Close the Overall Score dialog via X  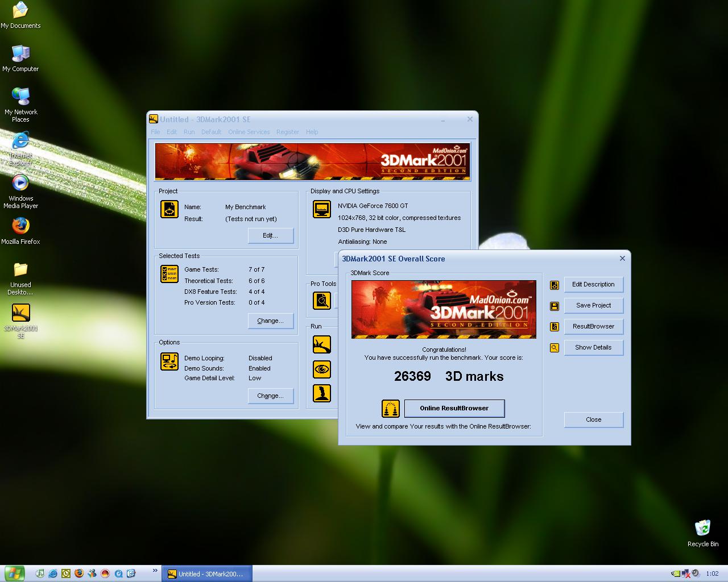tap(622, 259)
